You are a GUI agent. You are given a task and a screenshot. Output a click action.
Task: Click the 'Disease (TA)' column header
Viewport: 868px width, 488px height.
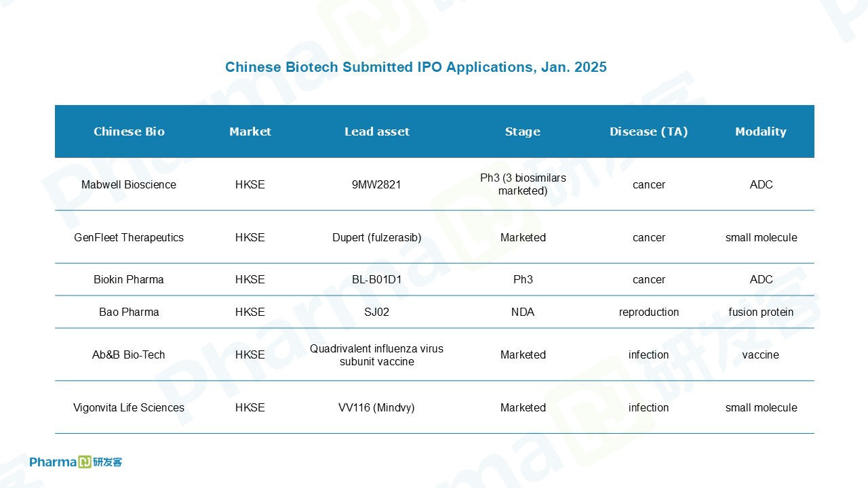649,131
